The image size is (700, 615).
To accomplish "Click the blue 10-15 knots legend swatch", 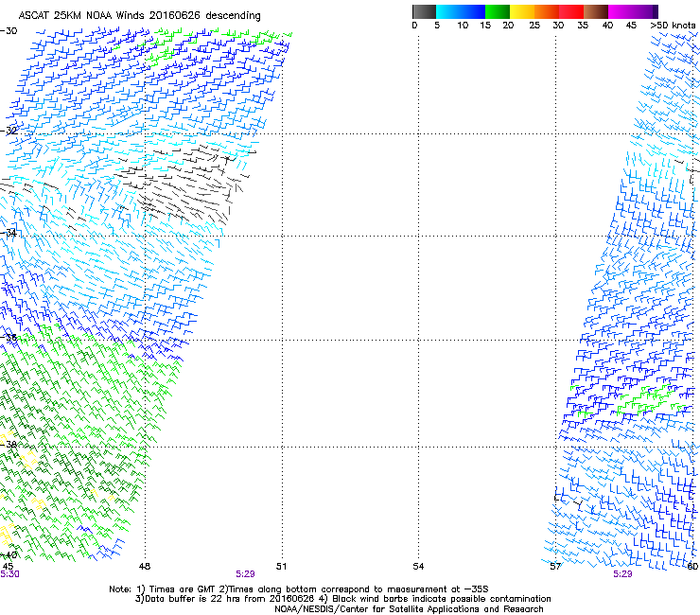I will [473, 11].
